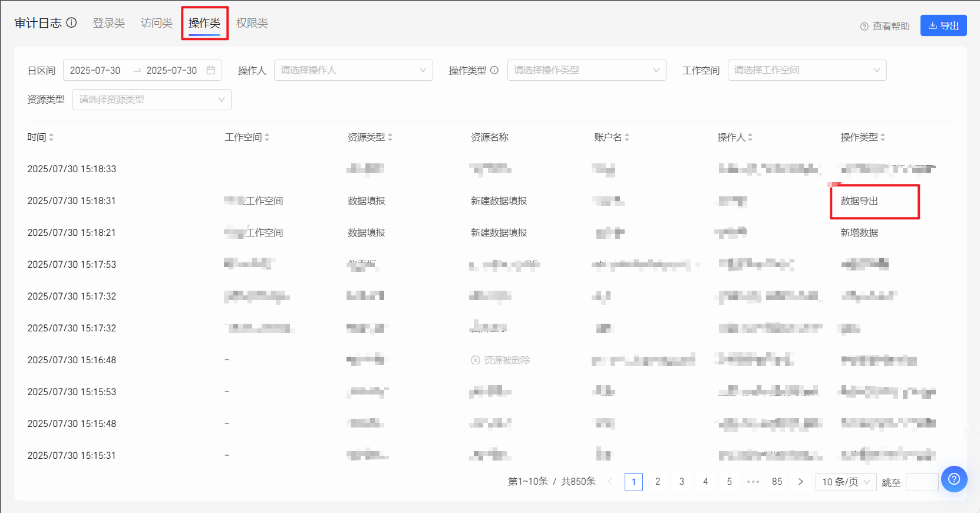
Task: Click the info icon next to 操作类型 filter label
Action: pos(494,70)
